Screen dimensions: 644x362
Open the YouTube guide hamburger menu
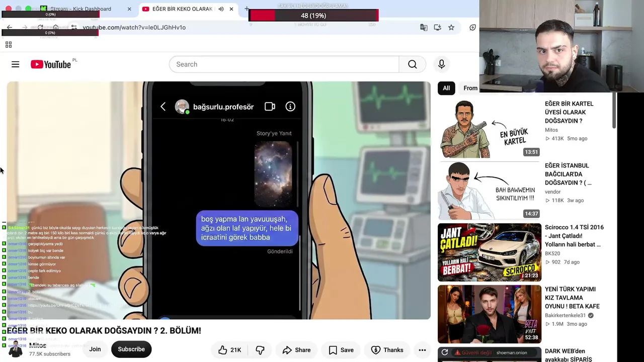click(x=15, y=64)
